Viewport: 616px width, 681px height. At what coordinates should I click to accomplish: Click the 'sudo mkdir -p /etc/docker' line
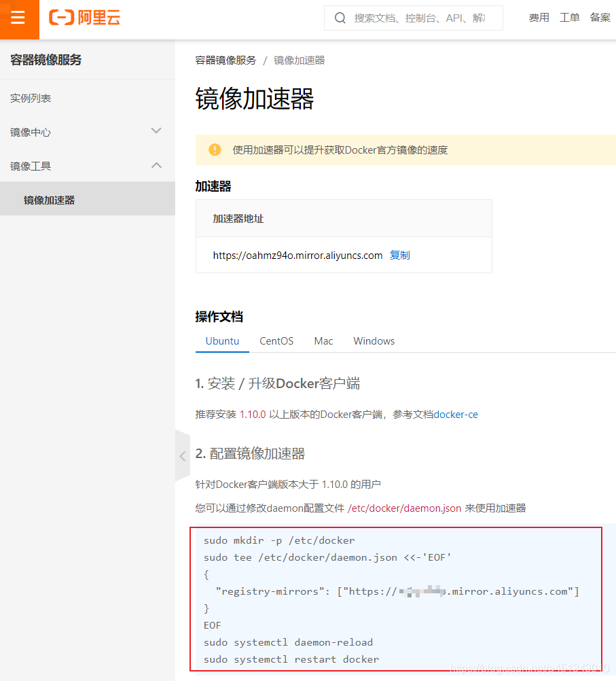(x=279, y=540)
